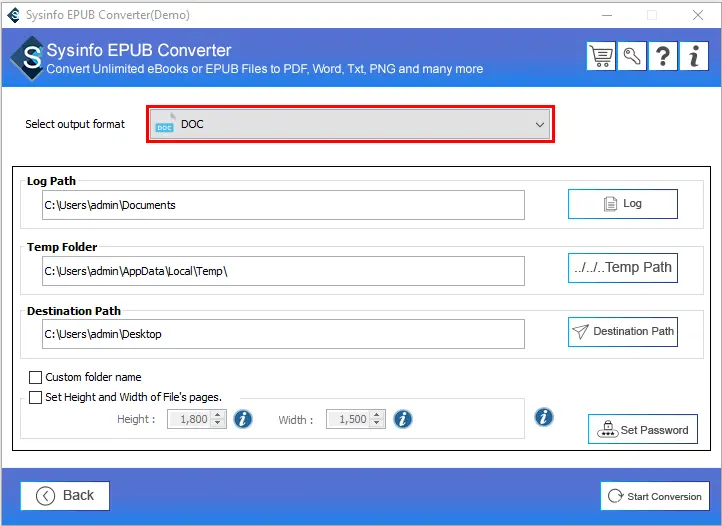Open the shopping cart purchase icon
This screenshot has width=722, height=526.
601,56
